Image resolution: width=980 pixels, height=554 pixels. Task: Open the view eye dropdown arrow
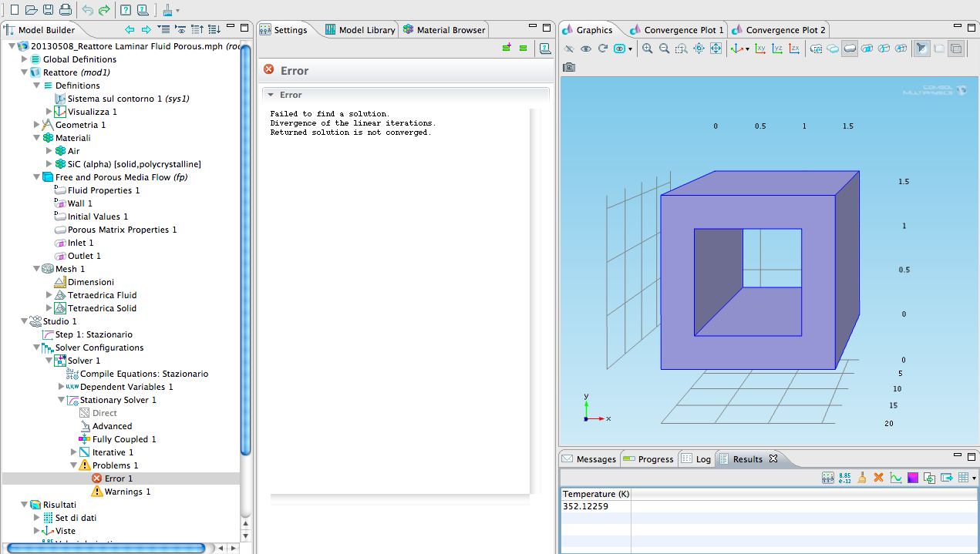631,49
